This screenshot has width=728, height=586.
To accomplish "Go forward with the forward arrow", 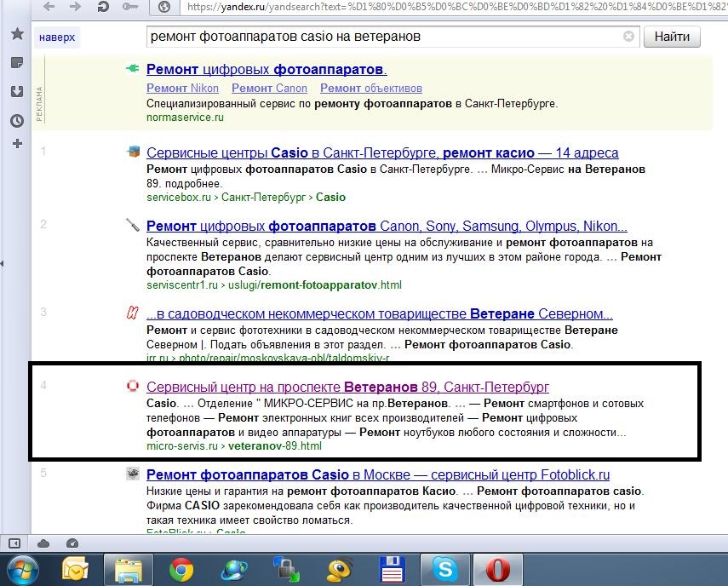I will coord(75,7).
